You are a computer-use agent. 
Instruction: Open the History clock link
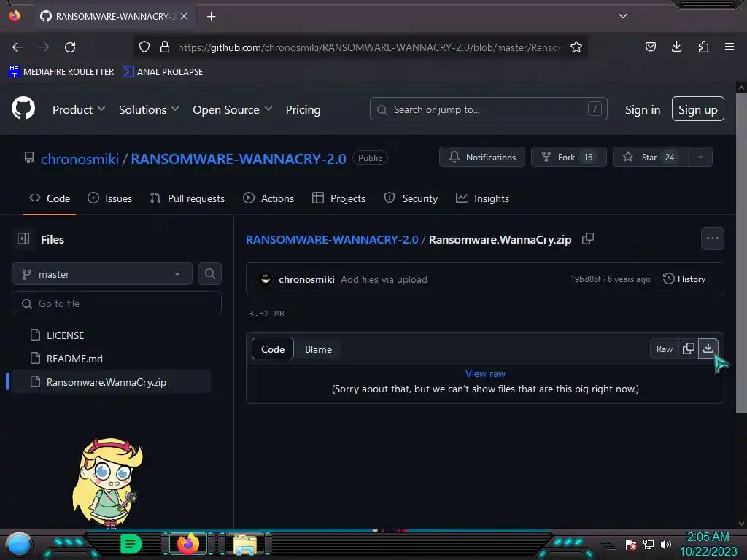(684, 279)
